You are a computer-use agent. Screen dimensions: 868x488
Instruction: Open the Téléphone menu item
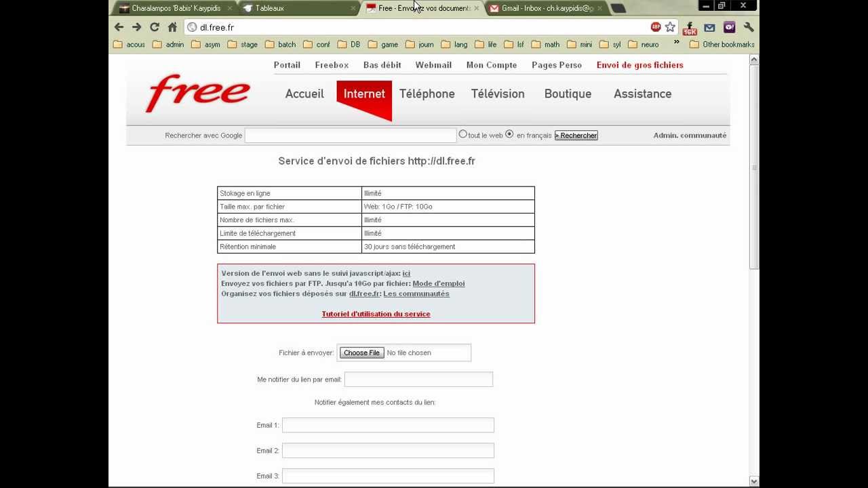[x=427, y=94]
